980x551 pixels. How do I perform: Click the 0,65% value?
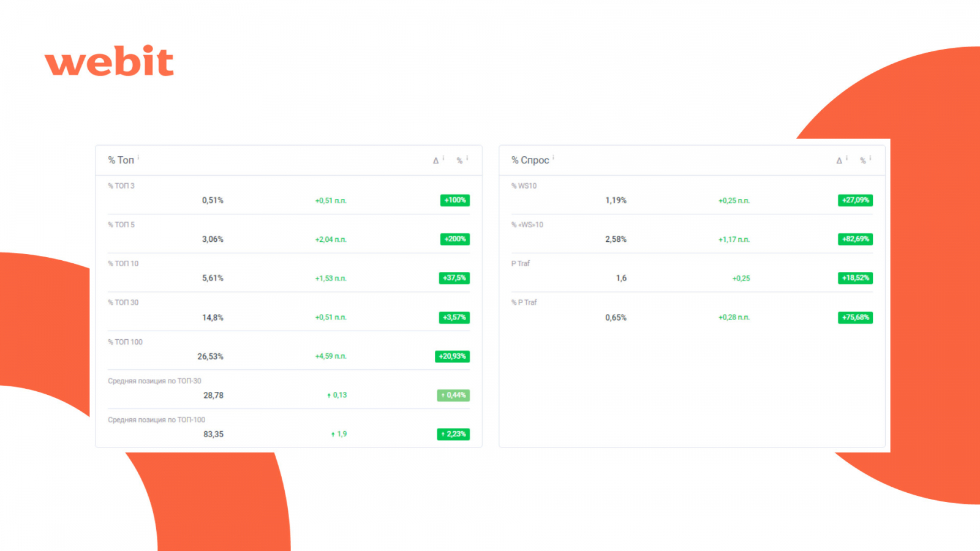[x=616, y=318]
